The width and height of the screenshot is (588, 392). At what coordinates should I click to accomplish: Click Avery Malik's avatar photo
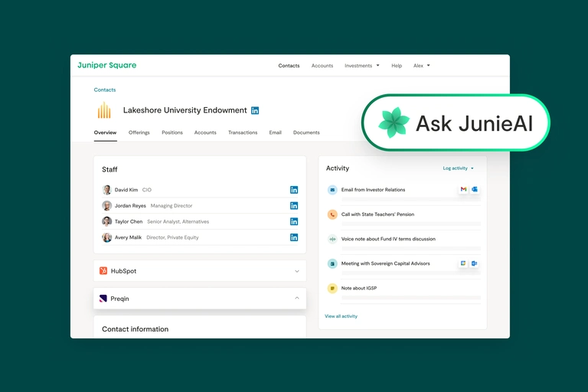pyautogui.click(x=107, y=237)
